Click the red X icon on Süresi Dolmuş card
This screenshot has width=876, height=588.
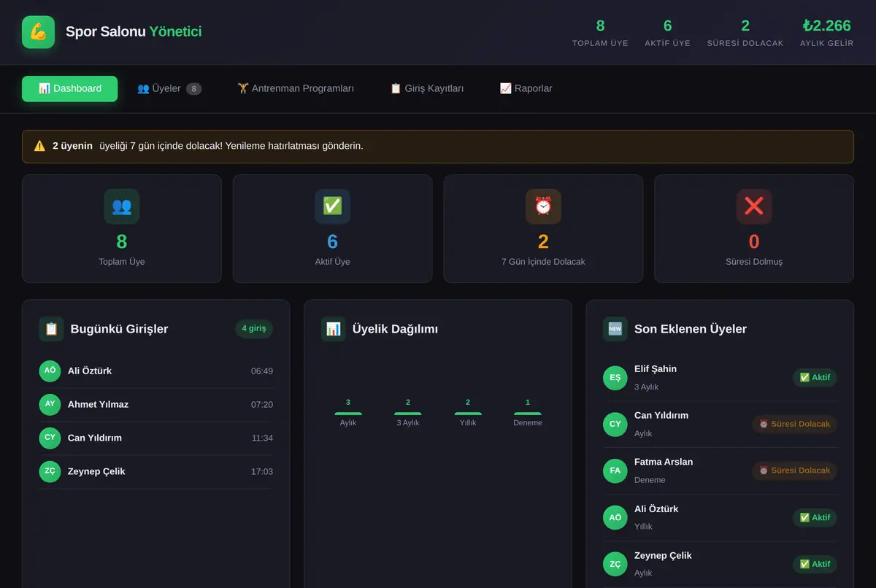click(754, 206)
